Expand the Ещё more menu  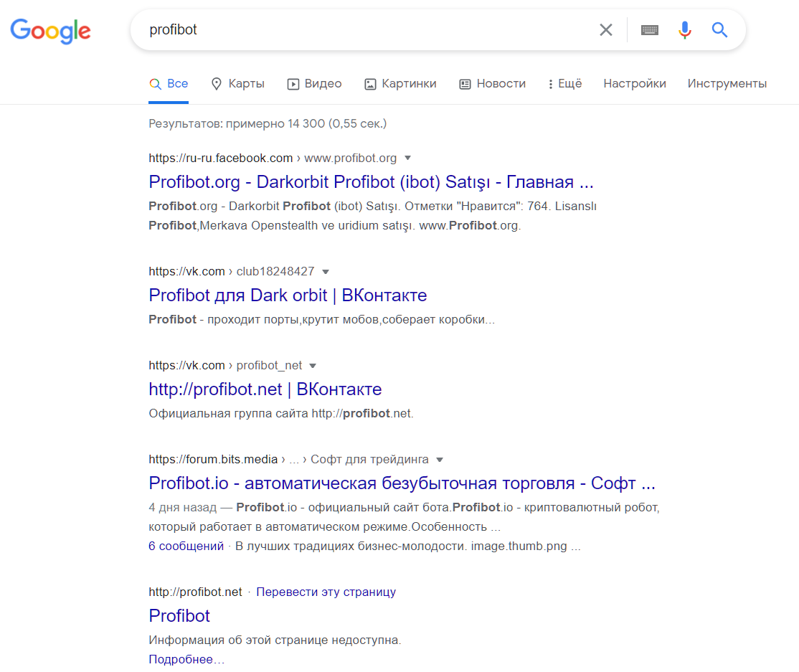[564, 84]
